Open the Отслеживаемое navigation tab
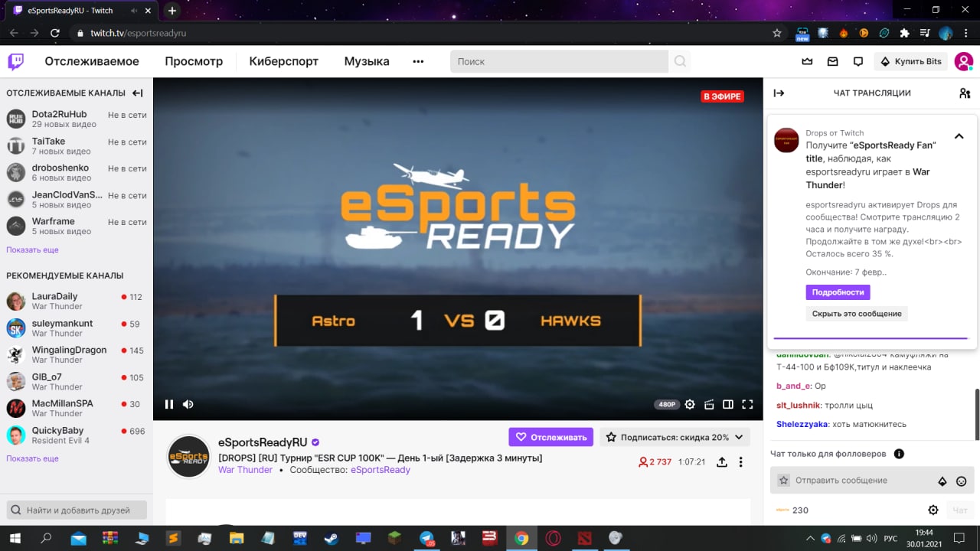Screen dimensions: 980x551 92,61
